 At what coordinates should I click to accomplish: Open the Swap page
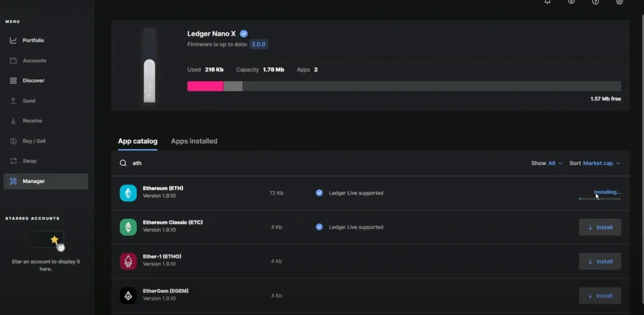[45, 161]
